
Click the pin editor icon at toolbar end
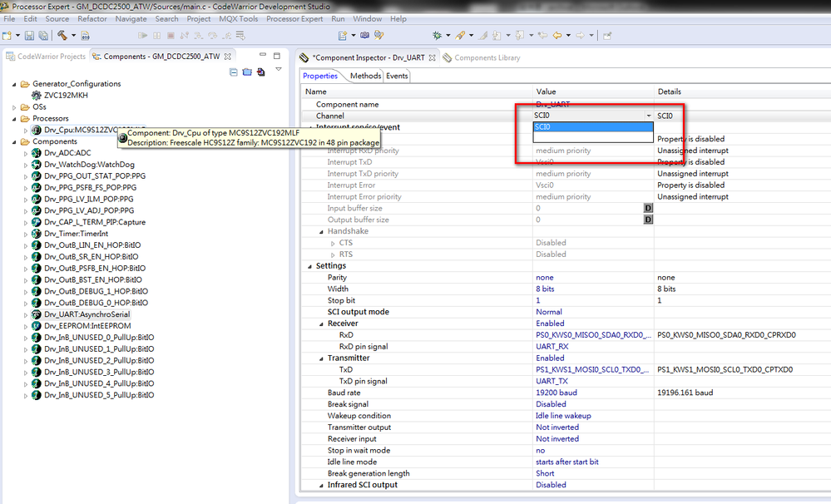[x=607, y=36]
